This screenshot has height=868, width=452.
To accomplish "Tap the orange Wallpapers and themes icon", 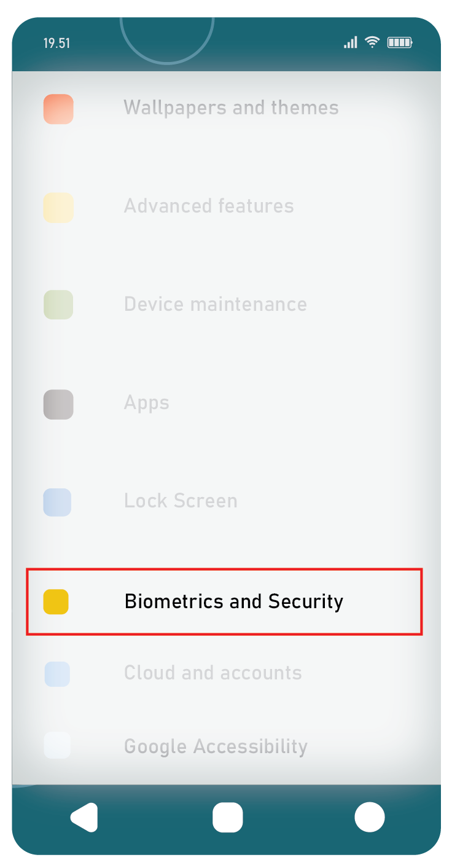I will coord(58,109).
